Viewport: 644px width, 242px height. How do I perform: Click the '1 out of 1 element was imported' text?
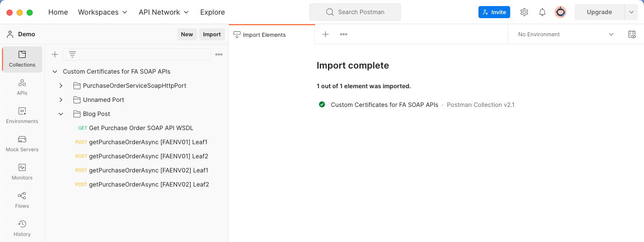click(x=364, y=86)
